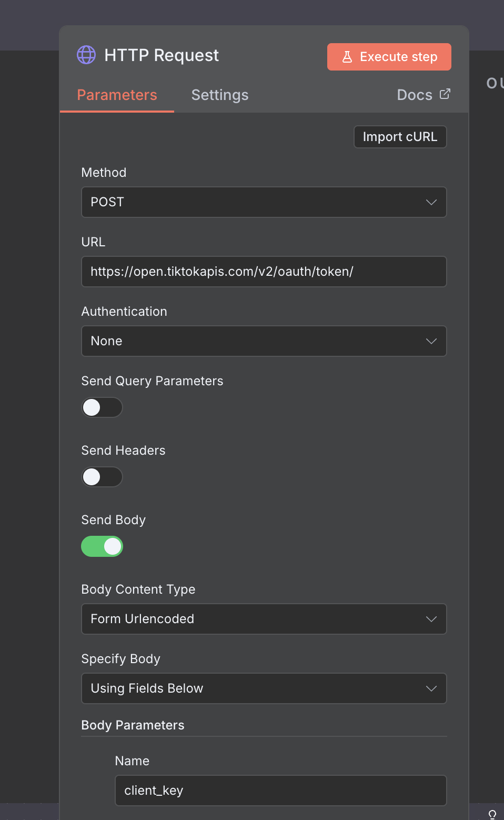Image resolution: width=504 pixels, height=820 pixels.
Task: Open the Docs link
Action: [415, 95]
